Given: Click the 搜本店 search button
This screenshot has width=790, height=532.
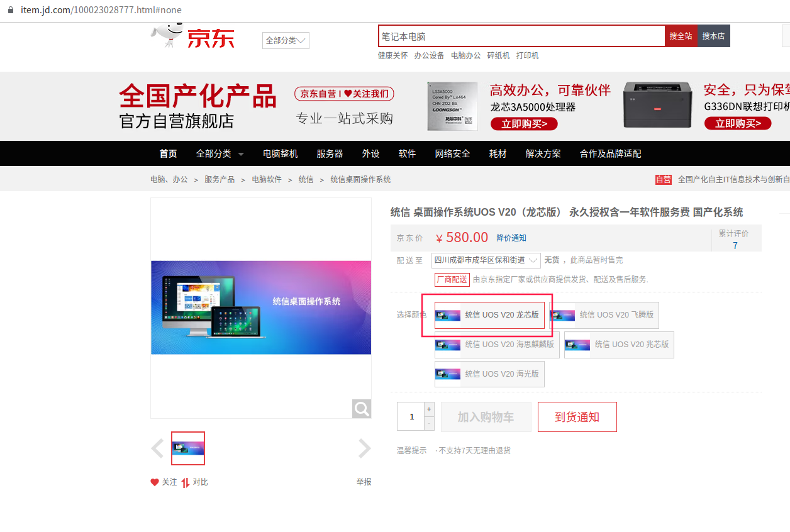Looking at the screenshot, I should pos(714,36).
